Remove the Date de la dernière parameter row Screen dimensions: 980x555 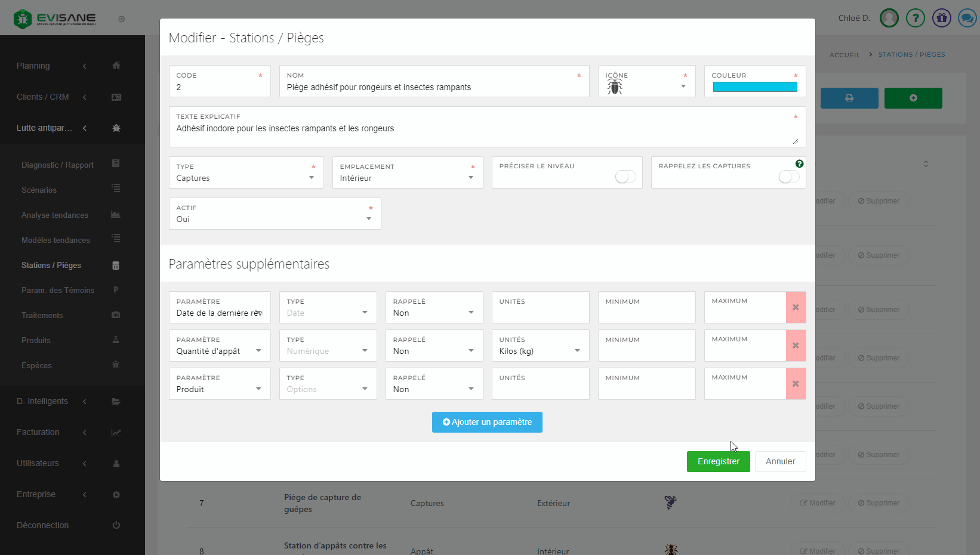[796, 307]
